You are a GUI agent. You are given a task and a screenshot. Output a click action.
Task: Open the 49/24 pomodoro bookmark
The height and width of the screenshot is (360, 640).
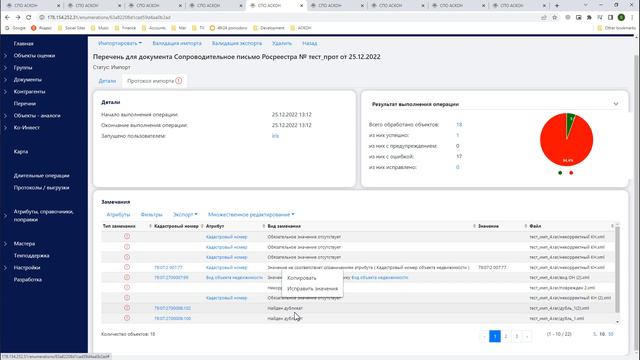click(x=228, y=28)
